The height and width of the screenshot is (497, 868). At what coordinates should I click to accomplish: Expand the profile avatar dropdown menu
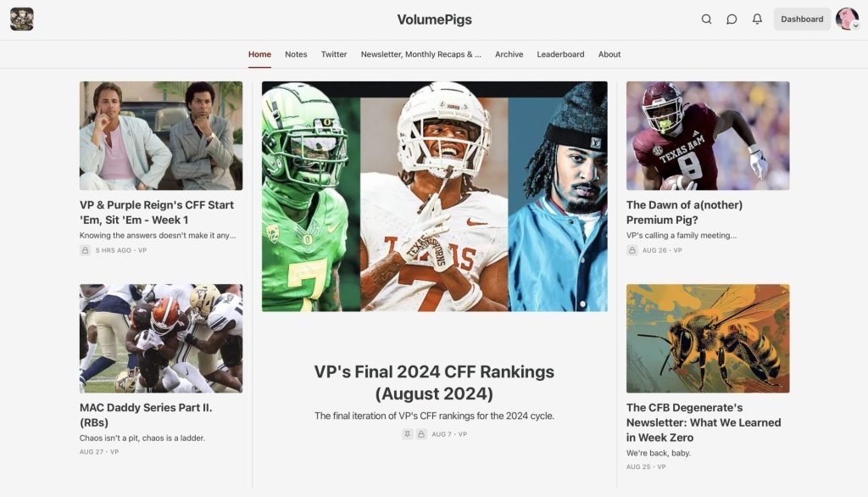point(847,19)
